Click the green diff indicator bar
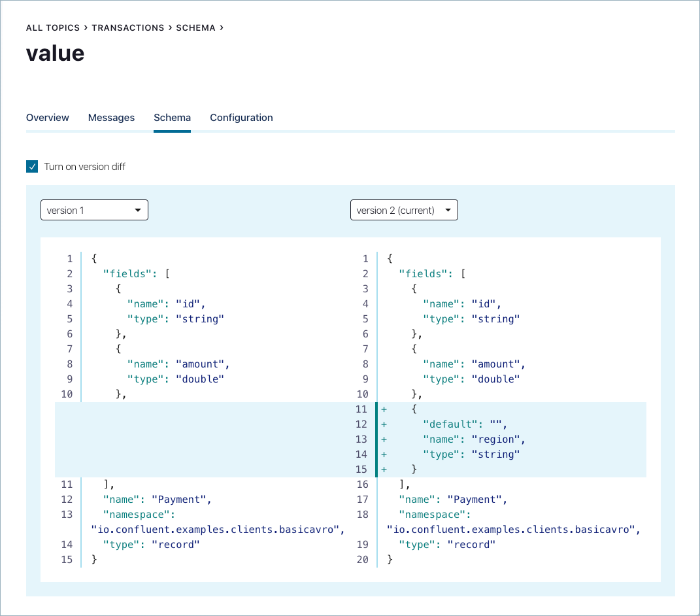This screenshot has height=616, width=700. 376,439
